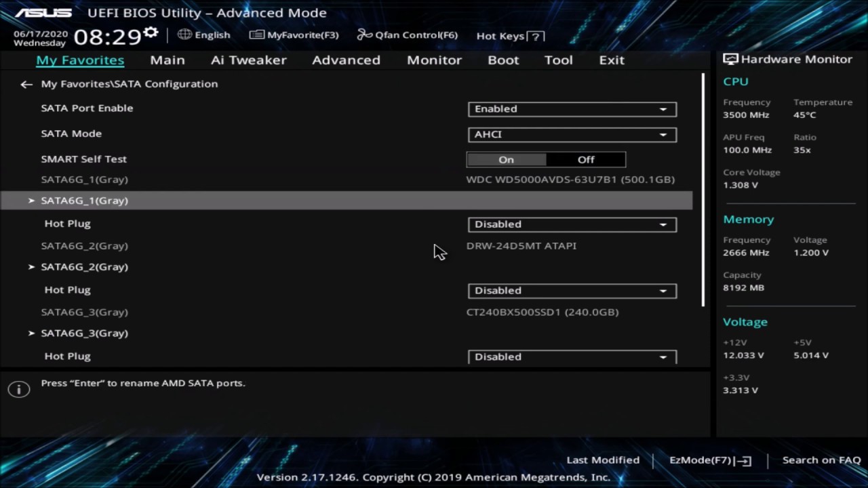Click the vertical scrollbar of settings list
This screenshot has width=868, height=488.
(703, 190)
